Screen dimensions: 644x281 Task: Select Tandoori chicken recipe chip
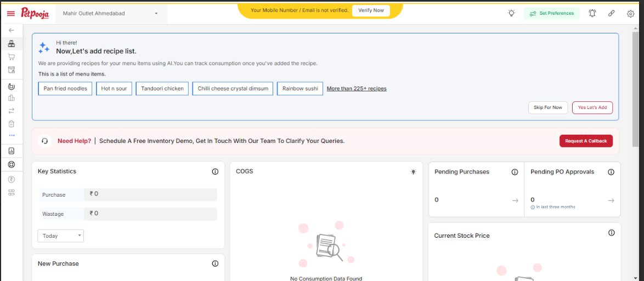[162, 89]
